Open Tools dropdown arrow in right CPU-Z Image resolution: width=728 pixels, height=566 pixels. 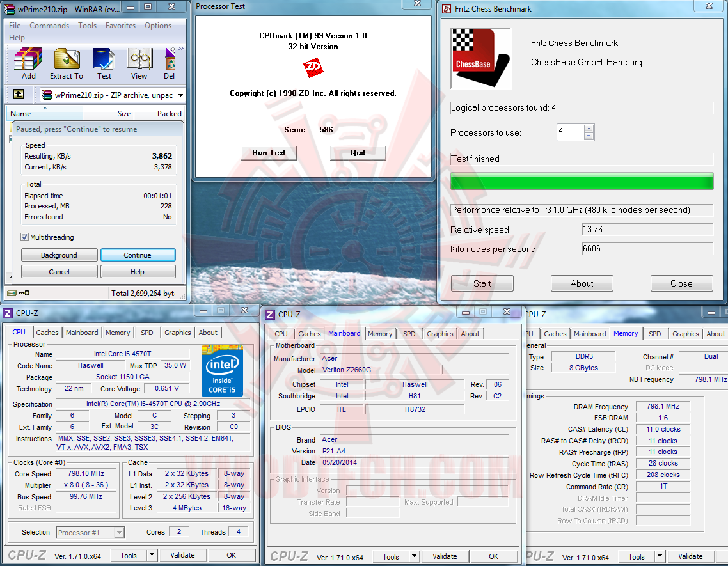[x=660, y=556]
